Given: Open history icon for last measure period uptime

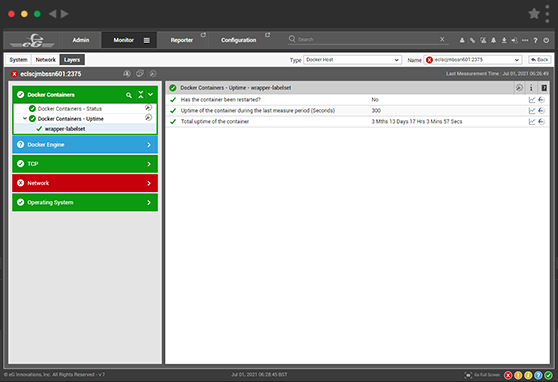Looking at the screenshot, I should pyautogui.click(x=542, y=111).
